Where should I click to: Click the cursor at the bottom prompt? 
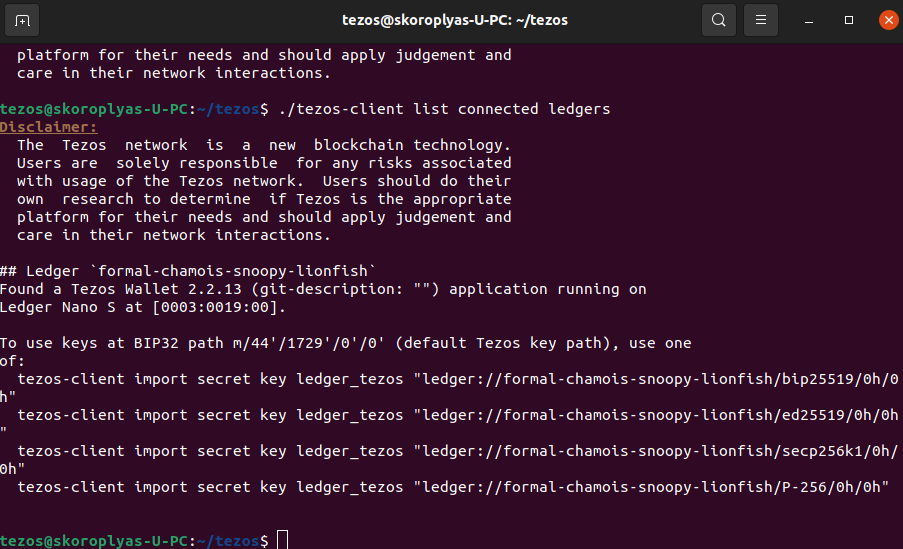(282, 540)
